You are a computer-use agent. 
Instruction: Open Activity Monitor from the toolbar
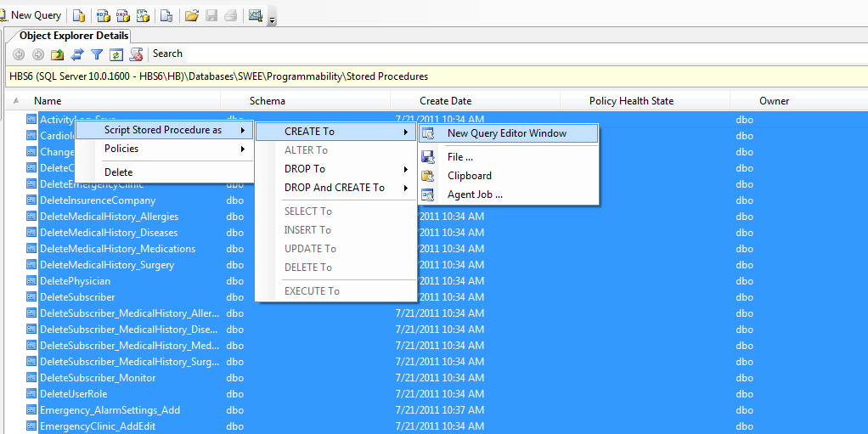pos(255,16)
